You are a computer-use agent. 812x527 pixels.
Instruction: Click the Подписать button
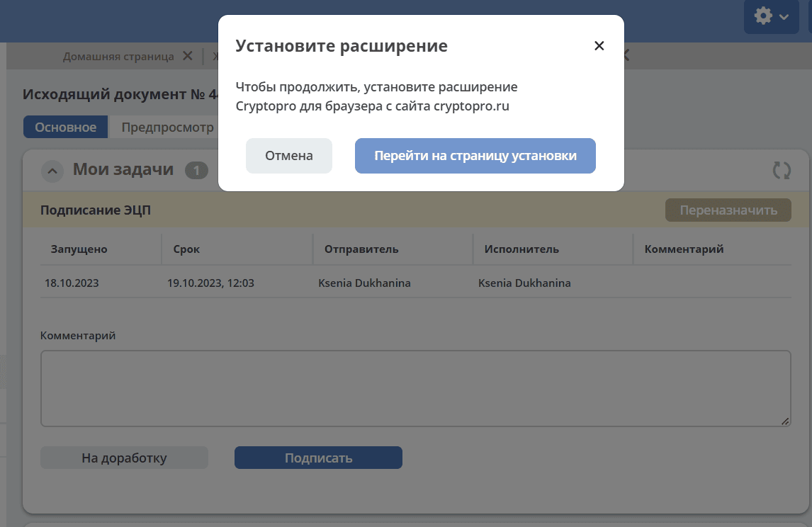[x=318, y=458]
